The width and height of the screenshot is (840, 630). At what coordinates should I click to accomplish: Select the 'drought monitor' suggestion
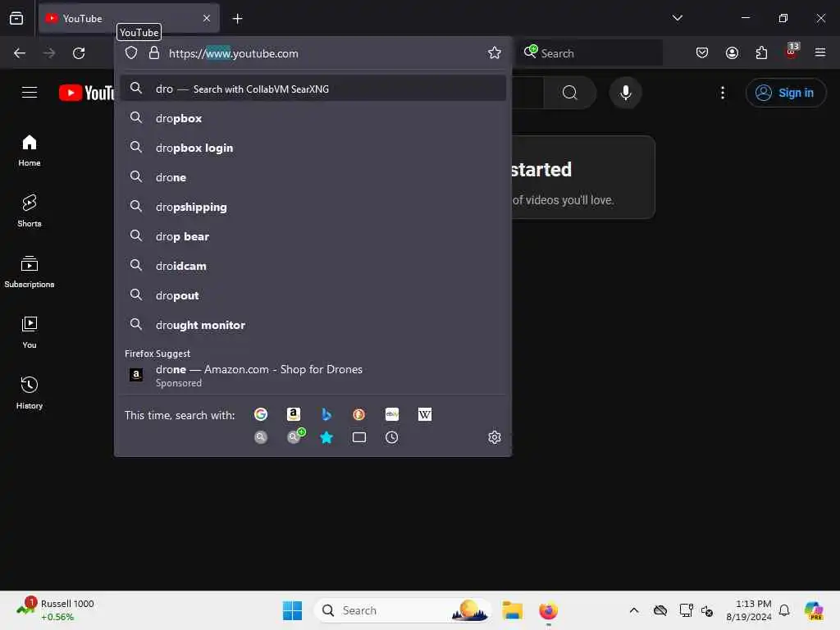click(313, 325)
